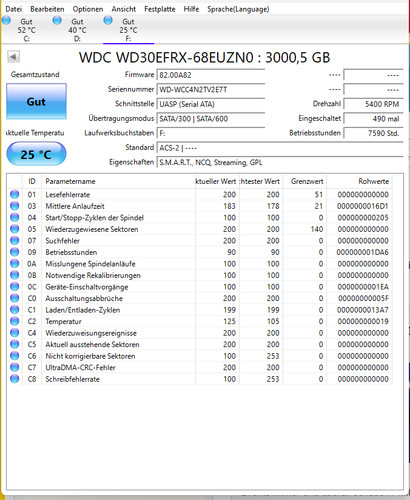
Task: Click the Eigenschaften field
Action: [280, 162]
